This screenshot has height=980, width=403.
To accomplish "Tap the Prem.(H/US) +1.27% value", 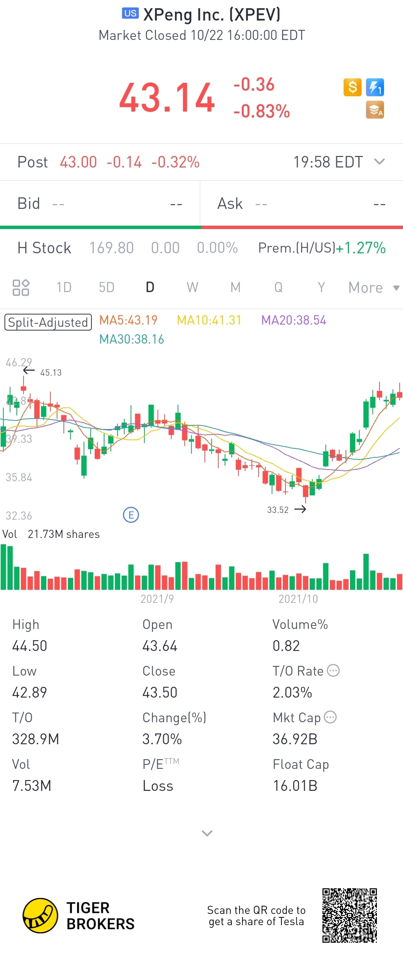I will [x=322, y=248].
